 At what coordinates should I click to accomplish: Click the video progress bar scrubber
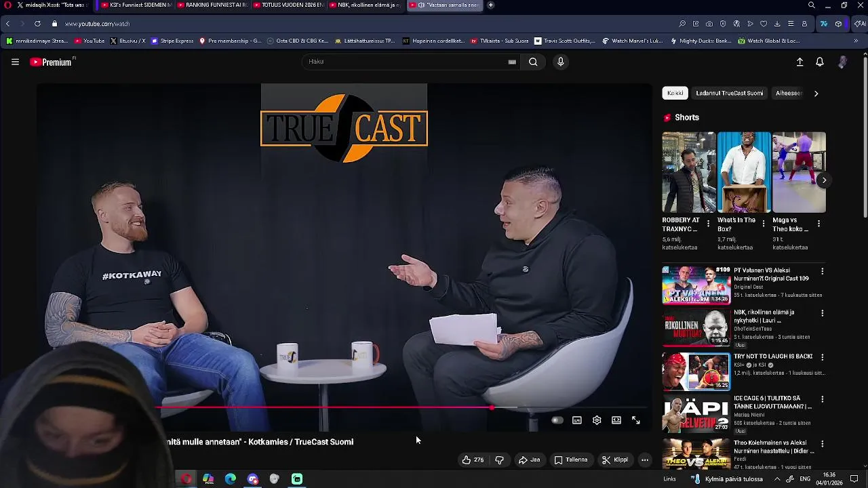(491, 408)
